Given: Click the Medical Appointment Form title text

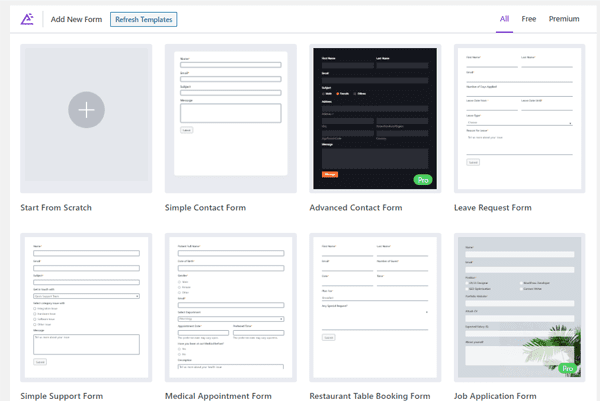Looking at the screenshot, I should (218, 396).
